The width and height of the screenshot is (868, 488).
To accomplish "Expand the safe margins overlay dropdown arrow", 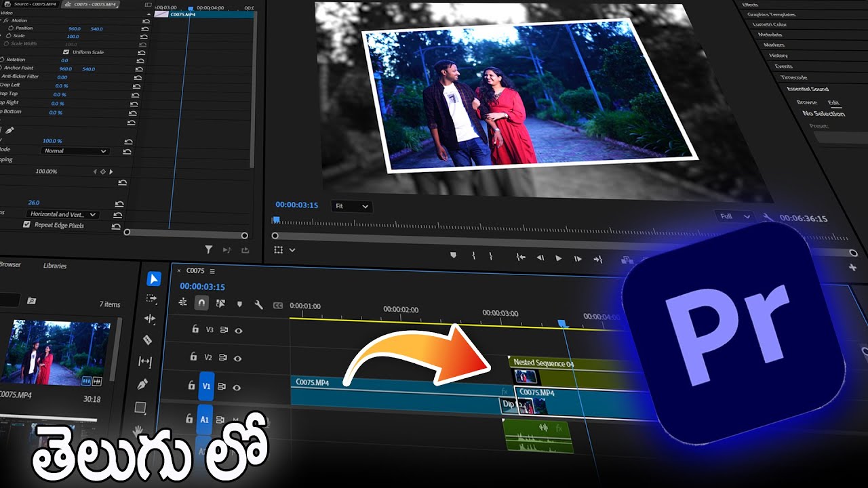I will (292, 250).
